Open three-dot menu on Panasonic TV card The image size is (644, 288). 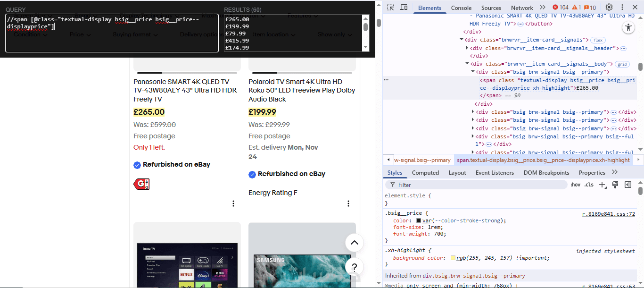[233, 203]
